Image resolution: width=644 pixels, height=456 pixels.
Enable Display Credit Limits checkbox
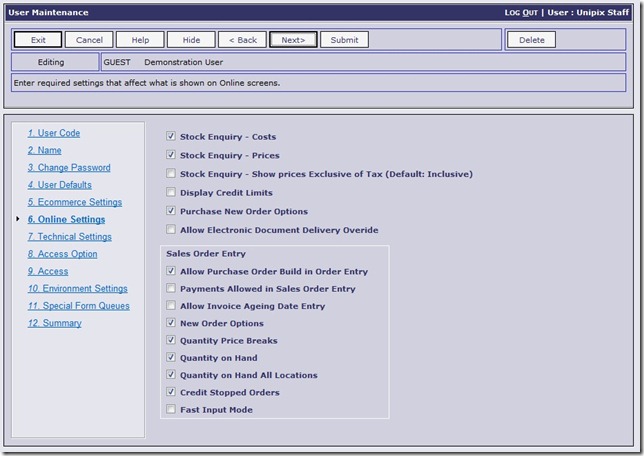pyautogui.click(x=172, y=193)
